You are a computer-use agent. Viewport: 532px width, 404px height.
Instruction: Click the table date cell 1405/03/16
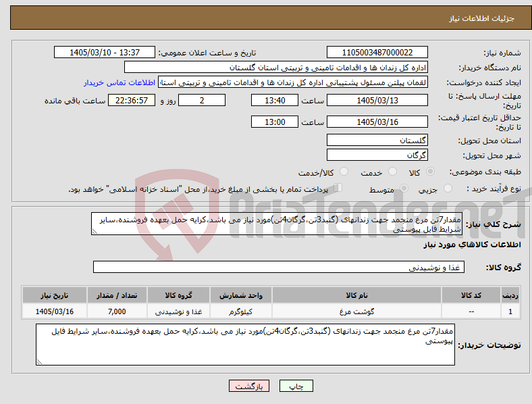[x=54, y=311]
